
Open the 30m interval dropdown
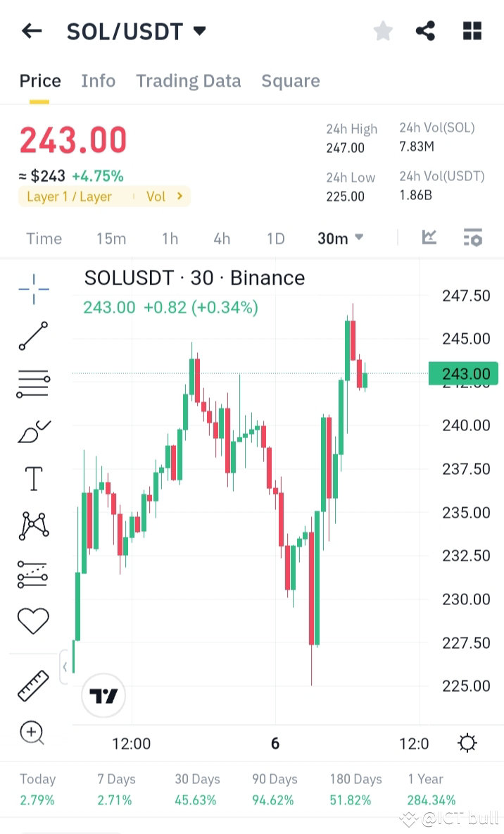pos(340,238)
